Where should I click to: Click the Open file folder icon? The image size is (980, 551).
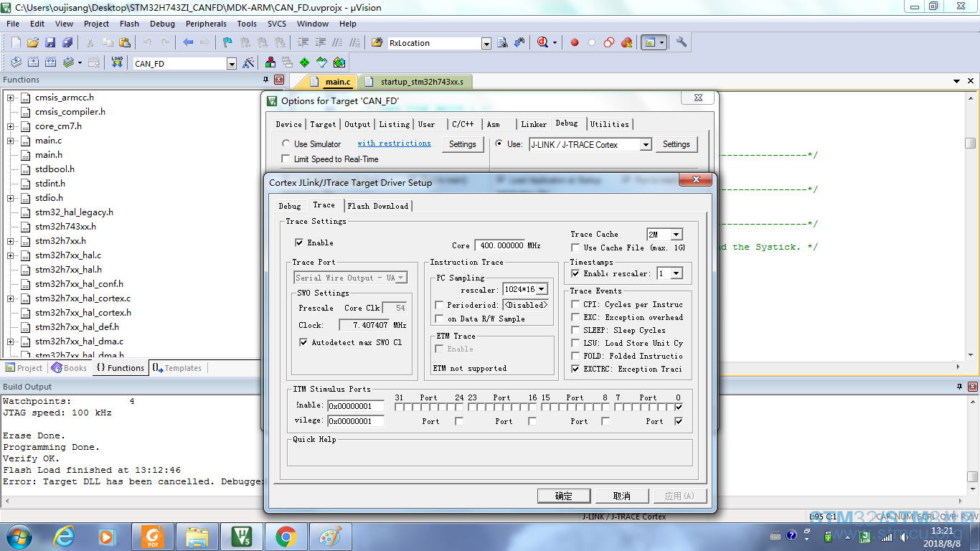pos(33,43)
